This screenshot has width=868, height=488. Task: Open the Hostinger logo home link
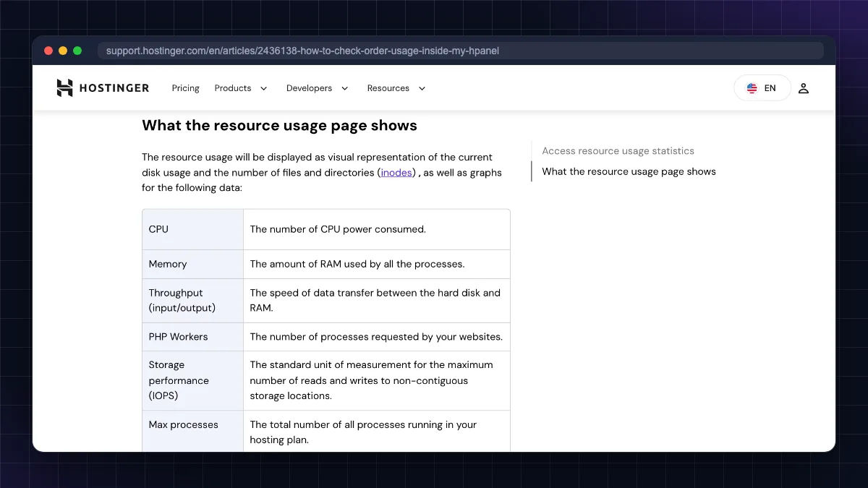tap(103, 88)
